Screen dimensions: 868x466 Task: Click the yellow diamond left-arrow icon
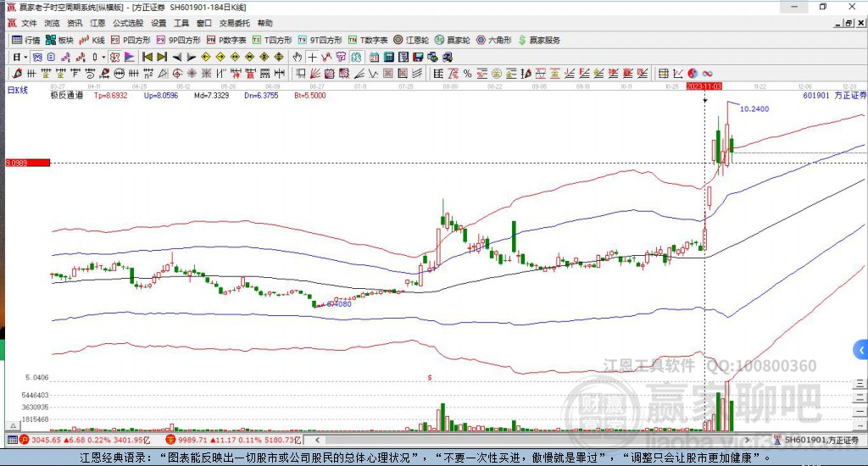point(205,57)
